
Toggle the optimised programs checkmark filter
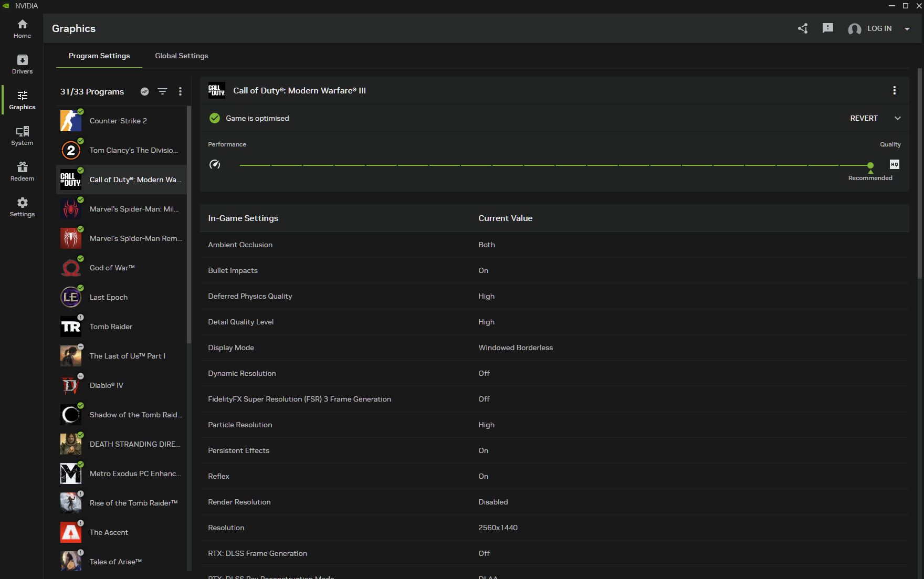[x=145, y=91]
